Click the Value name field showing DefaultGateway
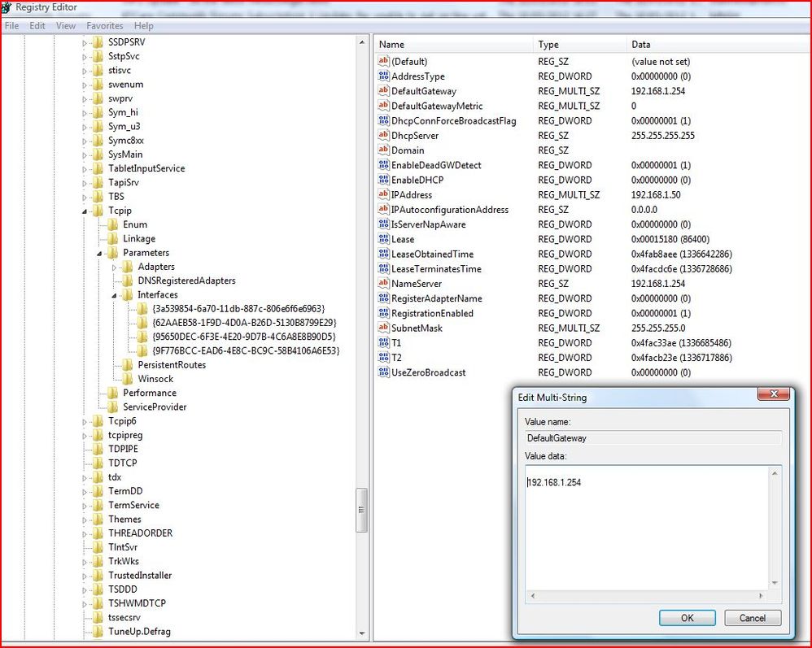812x648 pixels. 653,438
